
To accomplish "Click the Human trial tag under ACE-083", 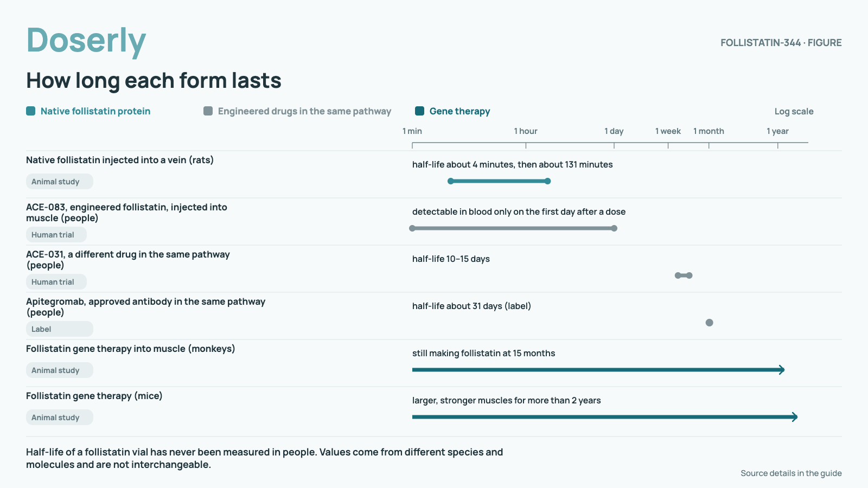I will point(56,235).
